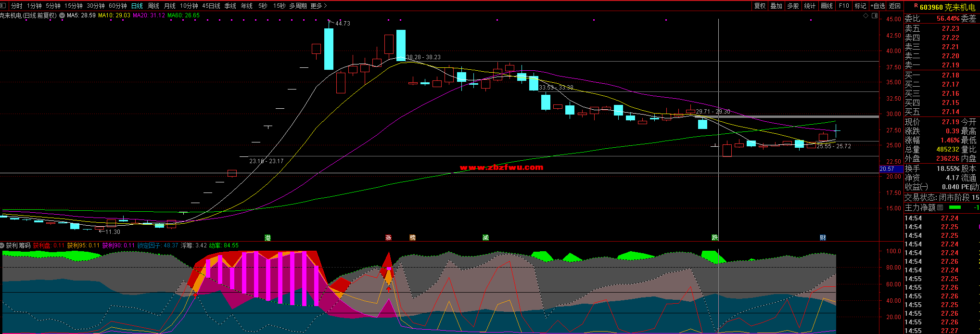Open the list icon beside 主力净额
Viewport: 980px width, 334px height.
[940, 207]
